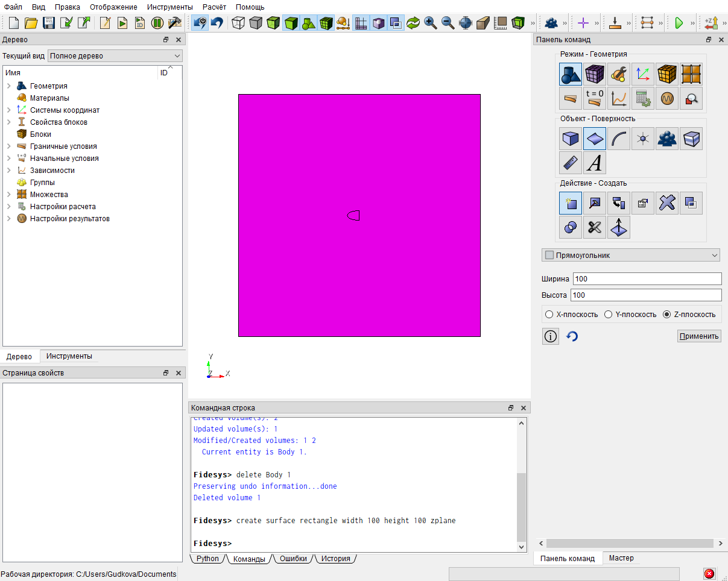Viewport: 728px width, 581px height.
Task: Switch to the Ошибки tab
Action: coord(293,559)
